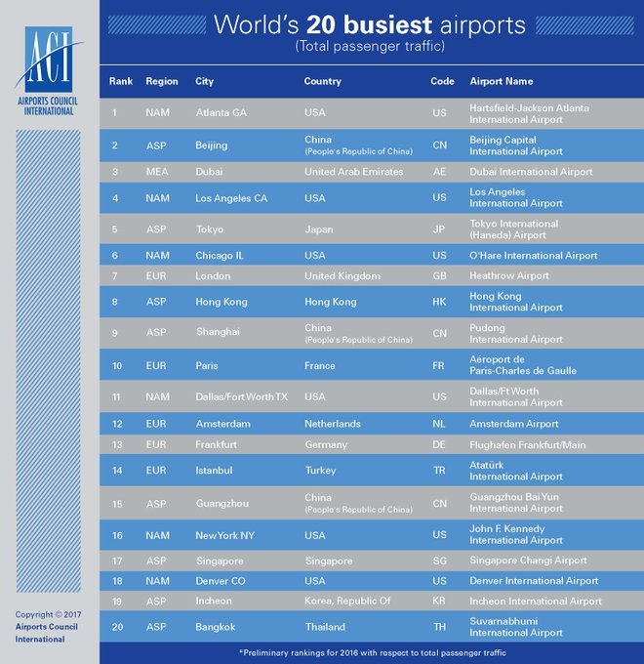The width and height of the screenshot is (644, 664).
Task: Select 'Denver International Airport'
Action: (534, 581)
